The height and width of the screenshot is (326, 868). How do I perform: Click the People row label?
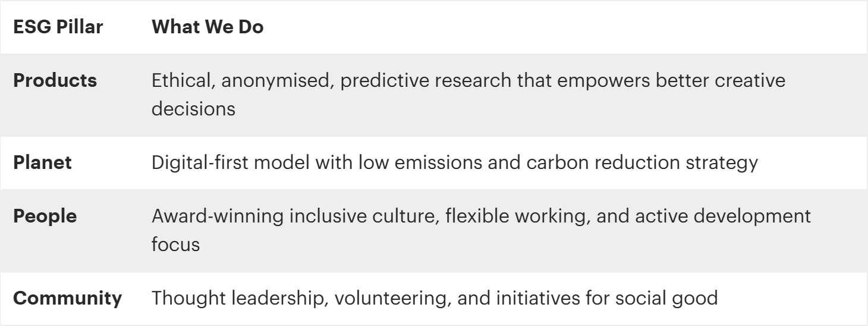45,217
